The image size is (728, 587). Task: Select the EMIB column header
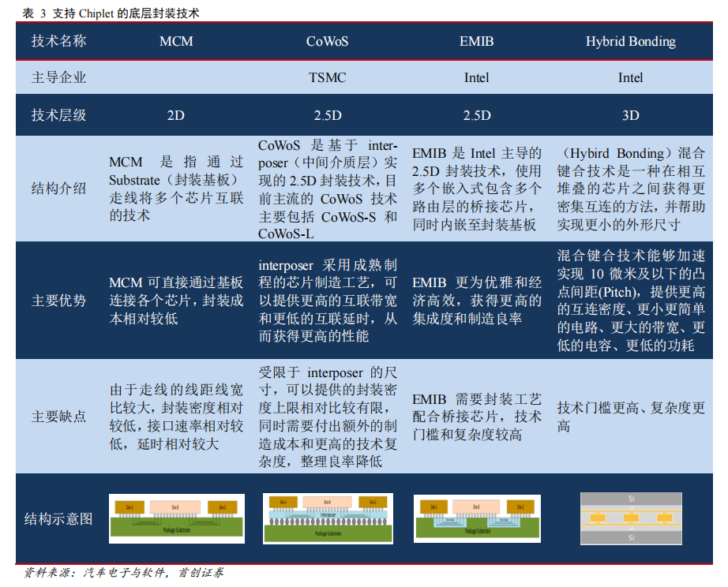[x=477, y=41]
